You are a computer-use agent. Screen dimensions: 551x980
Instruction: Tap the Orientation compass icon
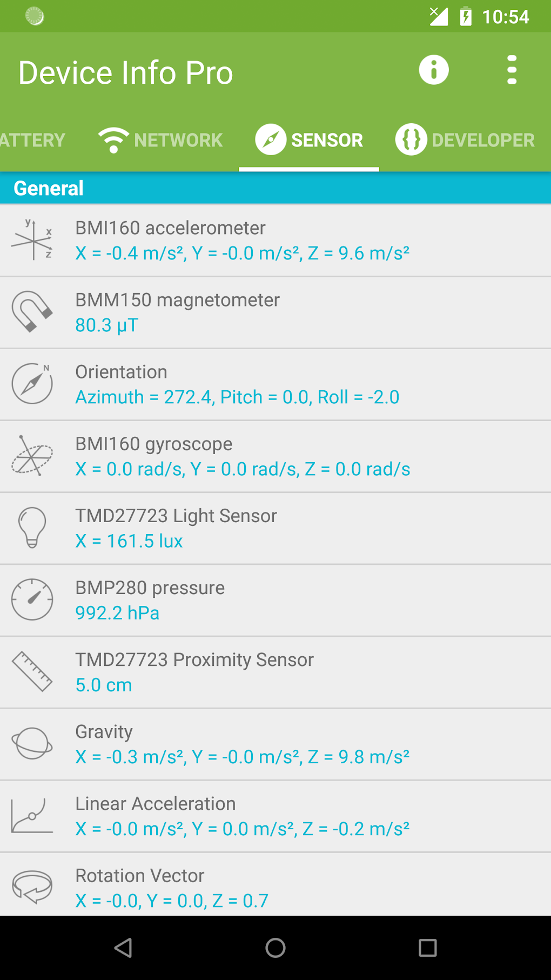tap(32, 384)
